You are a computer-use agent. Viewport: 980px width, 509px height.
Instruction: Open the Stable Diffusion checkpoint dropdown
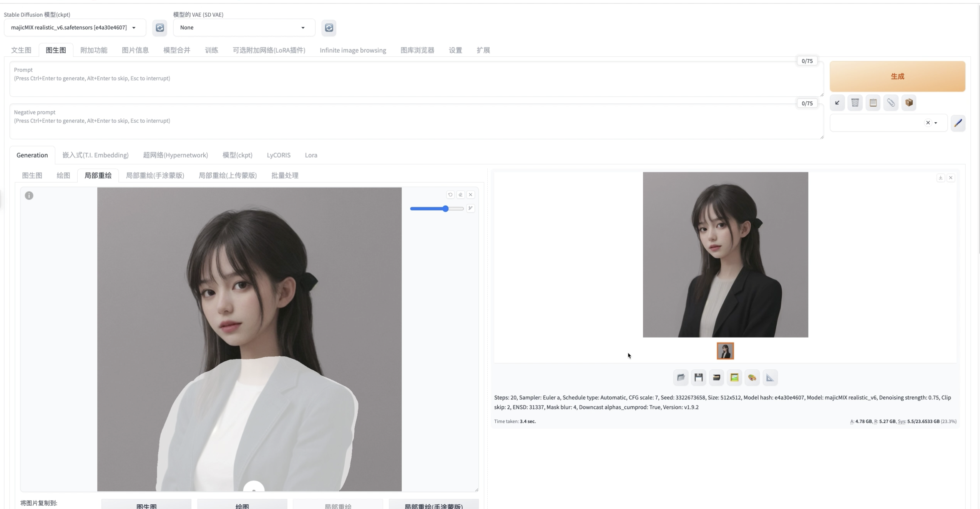click(75, 28)
